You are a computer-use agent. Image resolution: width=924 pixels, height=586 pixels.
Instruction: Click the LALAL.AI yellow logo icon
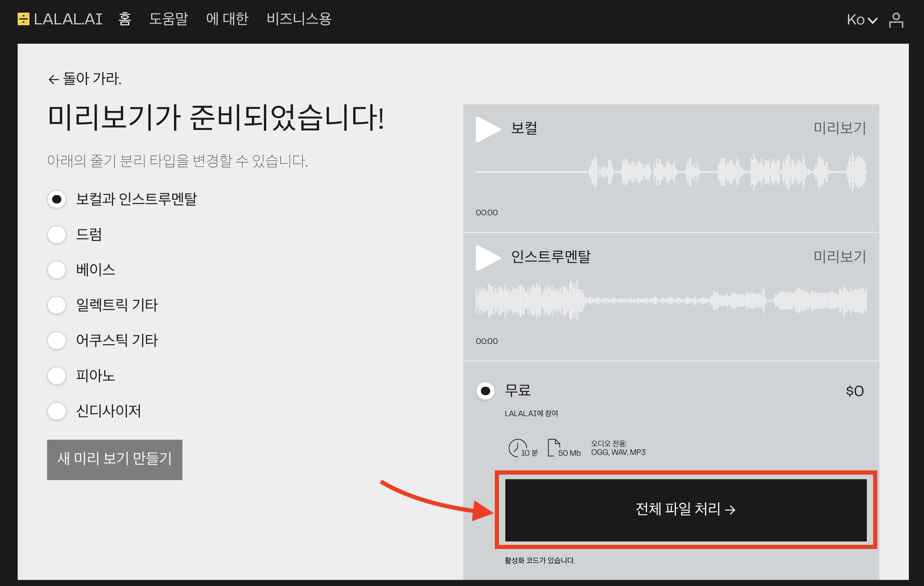click(24, 19)
